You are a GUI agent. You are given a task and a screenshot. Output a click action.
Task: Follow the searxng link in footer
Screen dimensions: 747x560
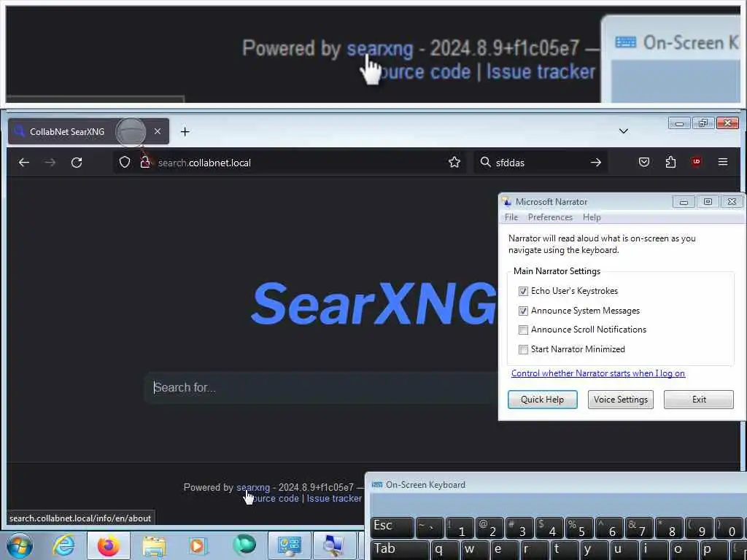click(253, 488)
